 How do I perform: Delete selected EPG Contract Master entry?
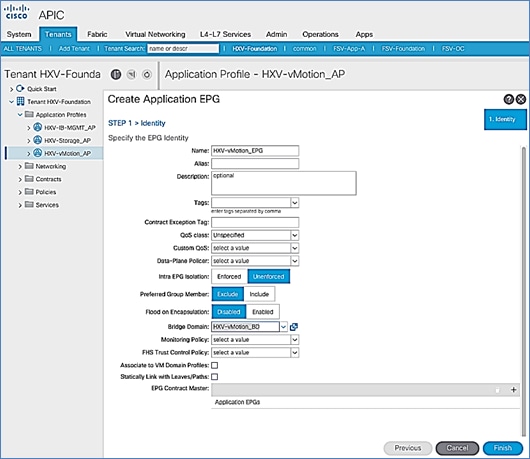(x=497, y=390)
